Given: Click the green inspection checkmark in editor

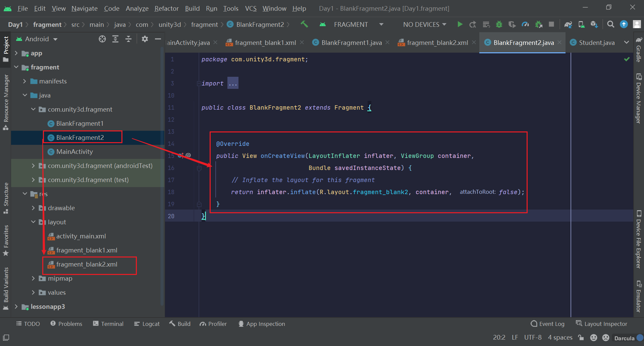Looking at the screenshot, I should pos(627,59).
